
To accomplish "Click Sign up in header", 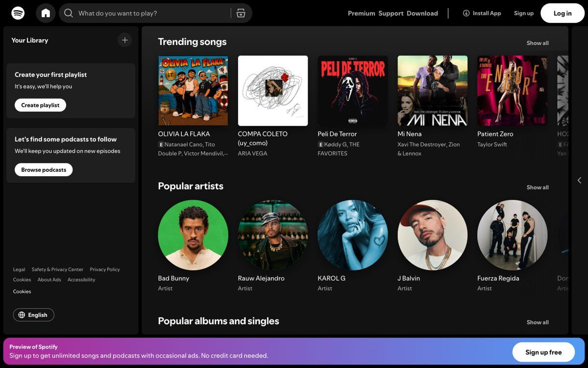I will (524, 13).
